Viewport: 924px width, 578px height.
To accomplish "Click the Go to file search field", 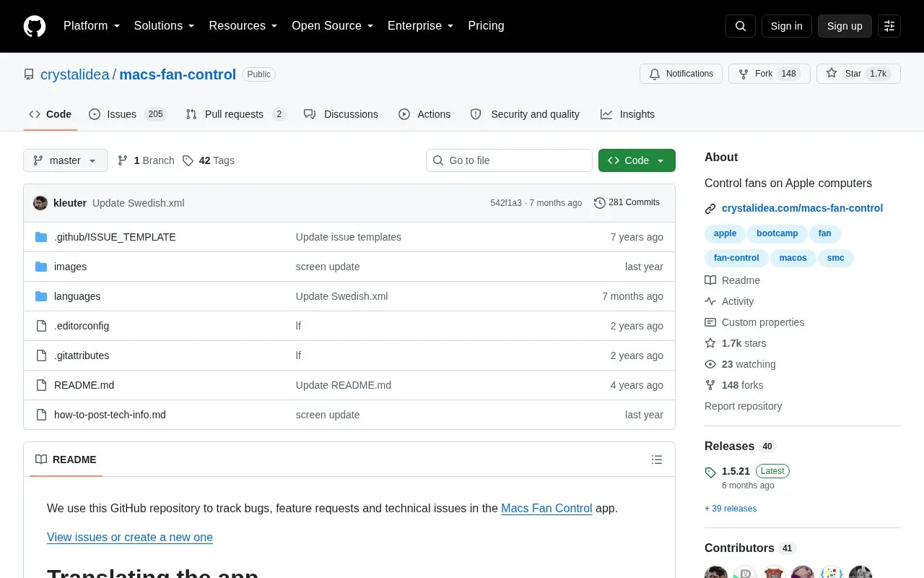I will pyautogui.click(x=509, y=160).
